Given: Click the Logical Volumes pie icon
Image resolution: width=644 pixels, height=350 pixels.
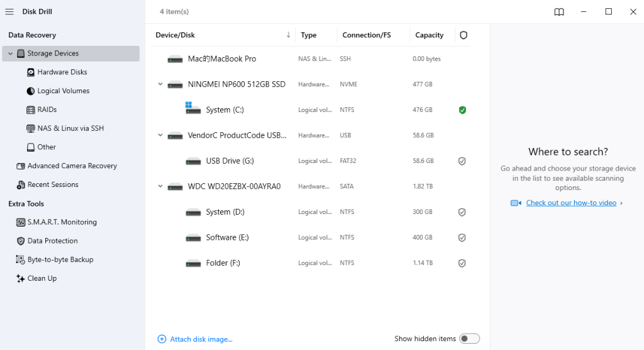Looking at the screenshot, I should tap(31, 91).
